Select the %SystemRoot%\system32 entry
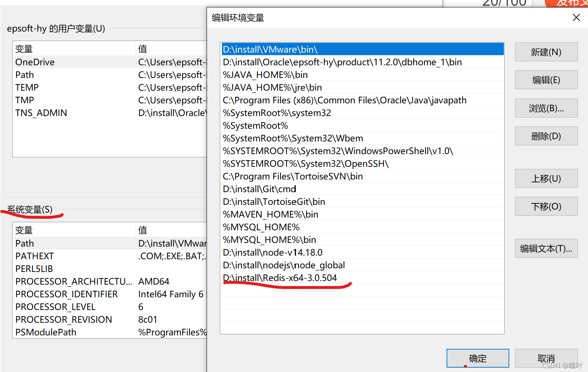The height and width of the screenshot is (372, 588). pos(362,113)
